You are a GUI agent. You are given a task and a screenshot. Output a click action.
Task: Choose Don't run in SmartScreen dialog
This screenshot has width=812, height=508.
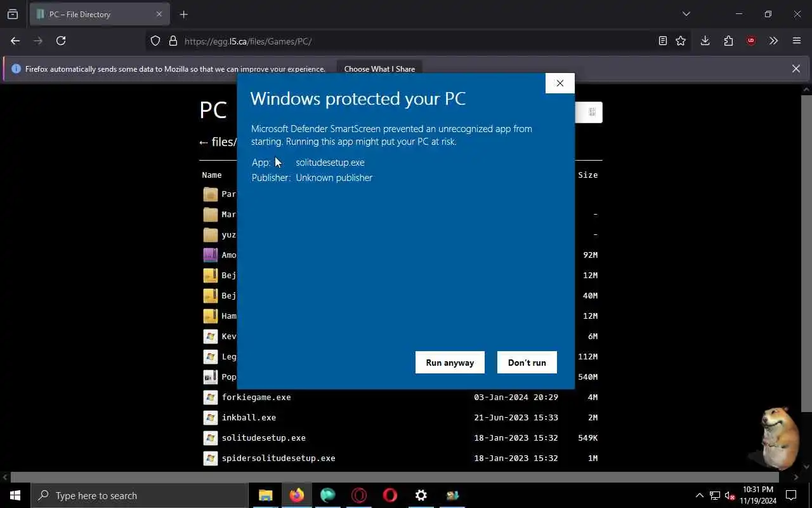point(527,363)
